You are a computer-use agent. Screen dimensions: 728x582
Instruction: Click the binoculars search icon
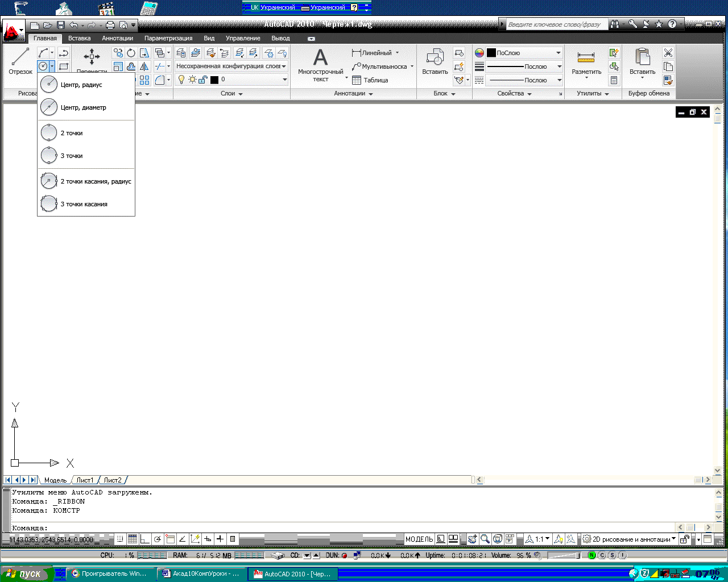614,24
